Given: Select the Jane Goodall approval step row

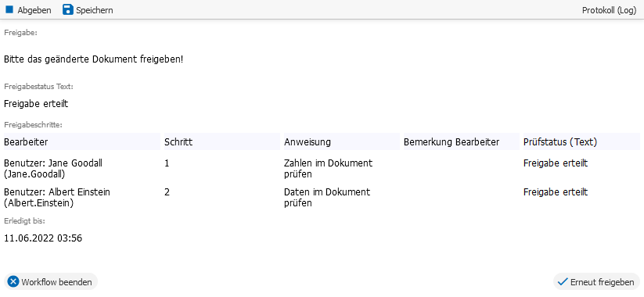Looking at the screenshot, I should click(322, 169).
